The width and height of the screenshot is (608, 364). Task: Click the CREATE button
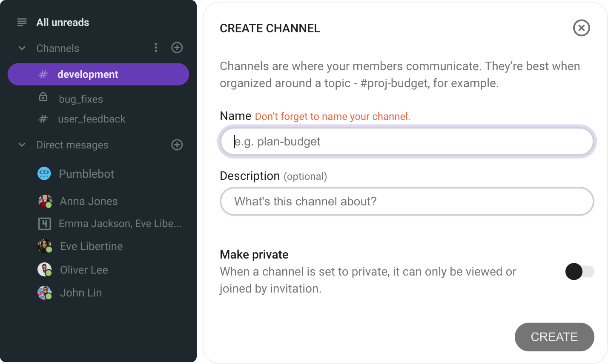pos(554,337)
